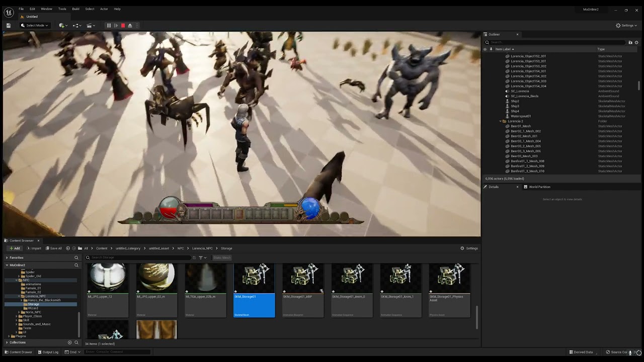Toggle the Static Mesh filter

click(x=221, y=257)
